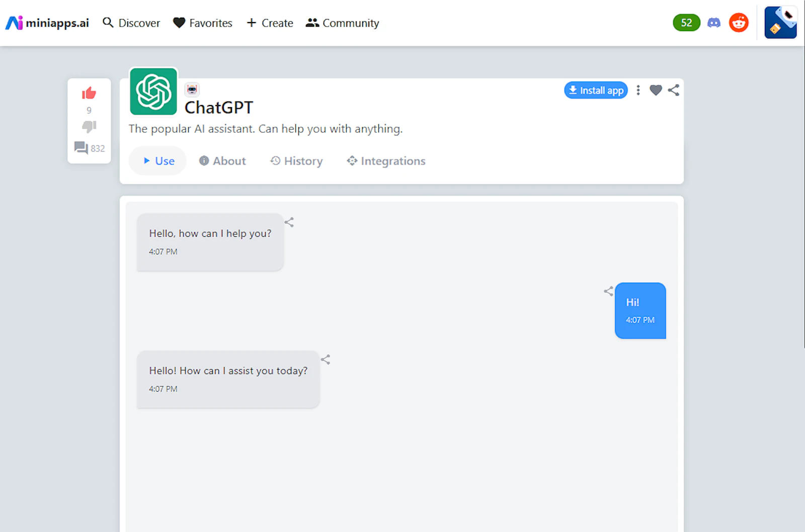Open the three-dot more options menu

coord(638,90)
